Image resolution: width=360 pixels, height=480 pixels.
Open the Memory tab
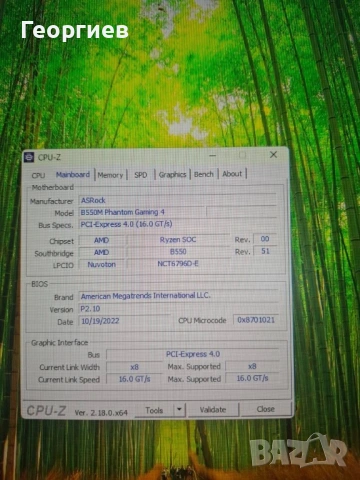click(x=110, y=175)
